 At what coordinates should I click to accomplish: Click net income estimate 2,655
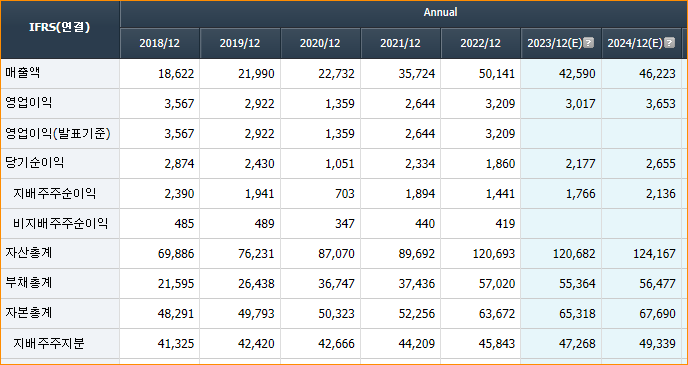660,164
